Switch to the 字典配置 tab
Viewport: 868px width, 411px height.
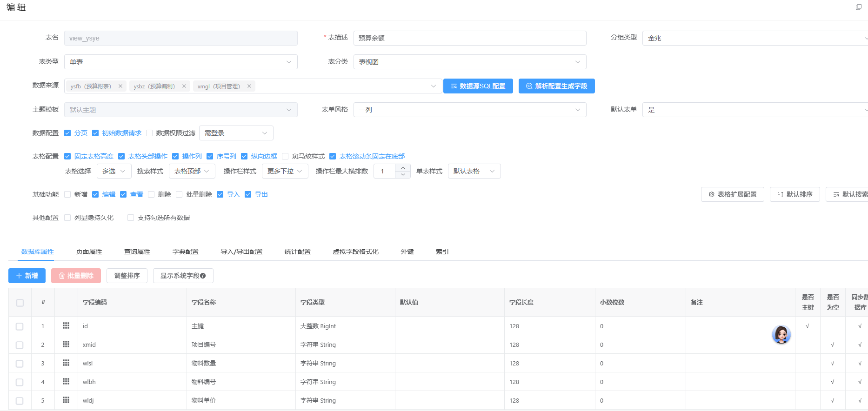tap(185, 252)
